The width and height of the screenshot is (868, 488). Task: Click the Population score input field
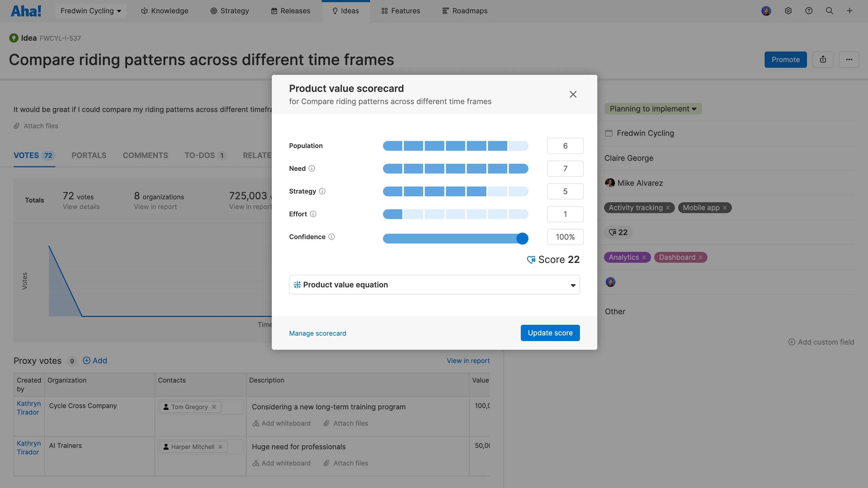[565, 146]
